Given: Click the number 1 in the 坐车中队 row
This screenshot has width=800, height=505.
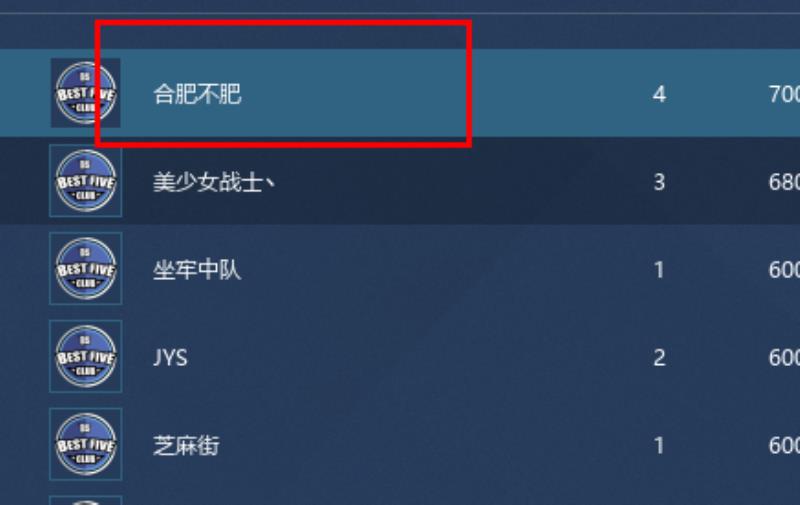Looking at the screenshot, I should pos(659,270).
